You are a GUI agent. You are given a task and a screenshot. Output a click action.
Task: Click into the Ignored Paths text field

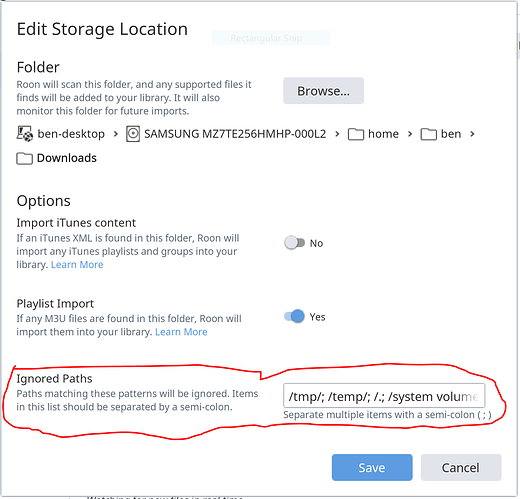[x=384, y=396]
